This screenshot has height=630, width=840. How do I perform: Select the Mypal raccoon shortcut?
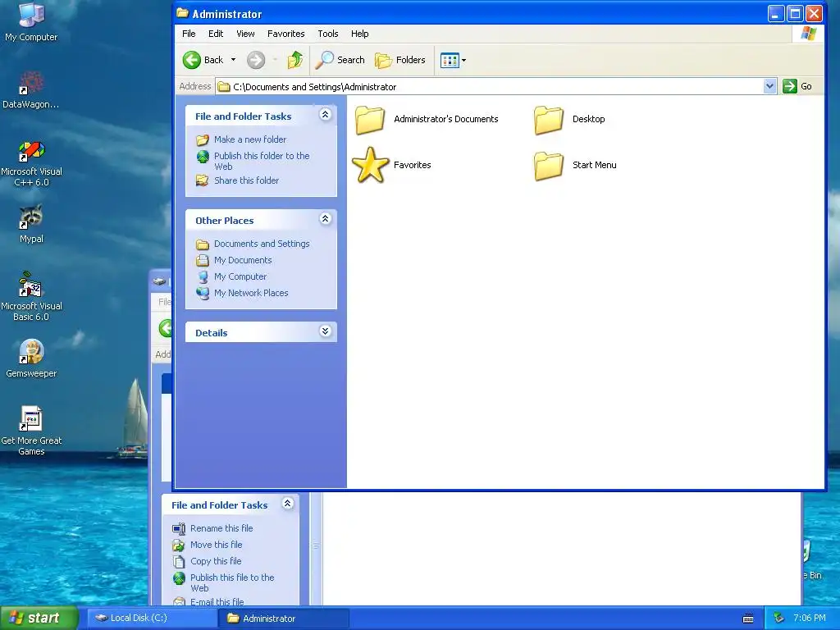pos(31,223)
